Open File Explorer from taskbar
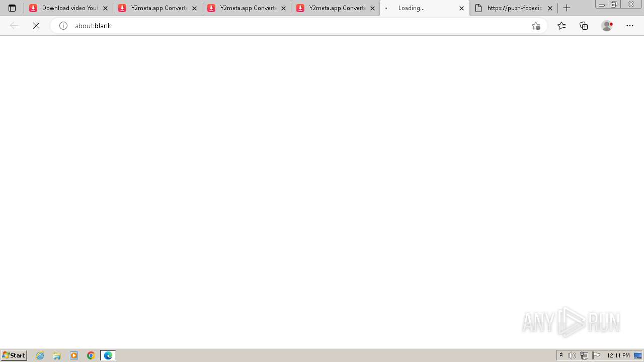 tap(57, 355)
